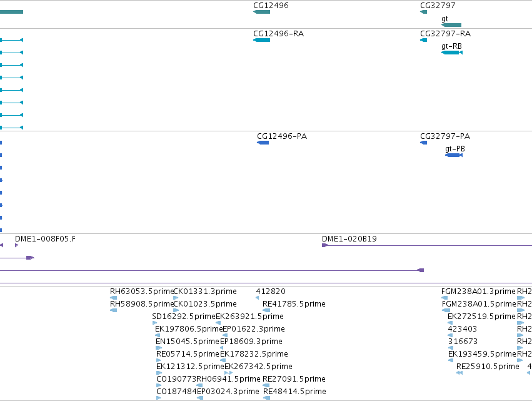Click the CG12496 gene label
532x401 pixels.
pos(271,6)
